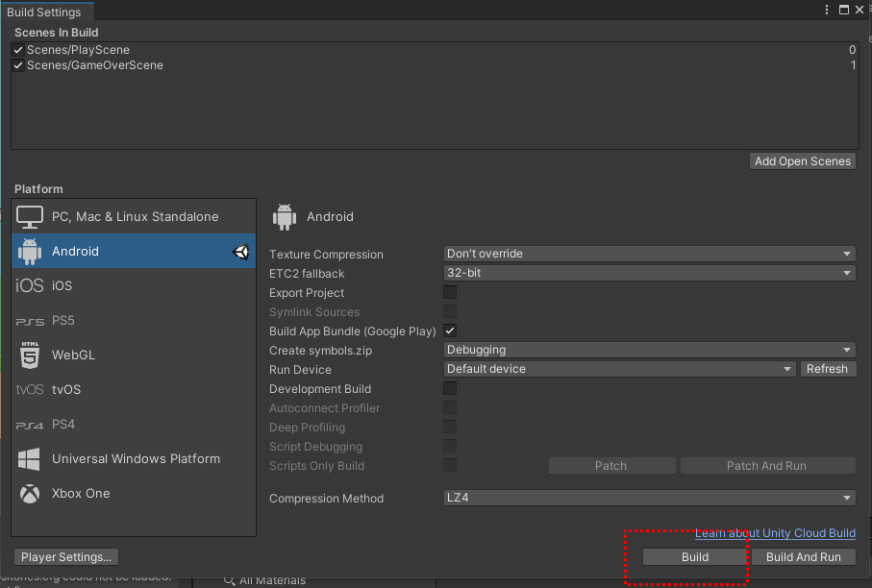Open the Run Device dropdown
This screenshot has width=872, height=588.
[x=619, y=369]
